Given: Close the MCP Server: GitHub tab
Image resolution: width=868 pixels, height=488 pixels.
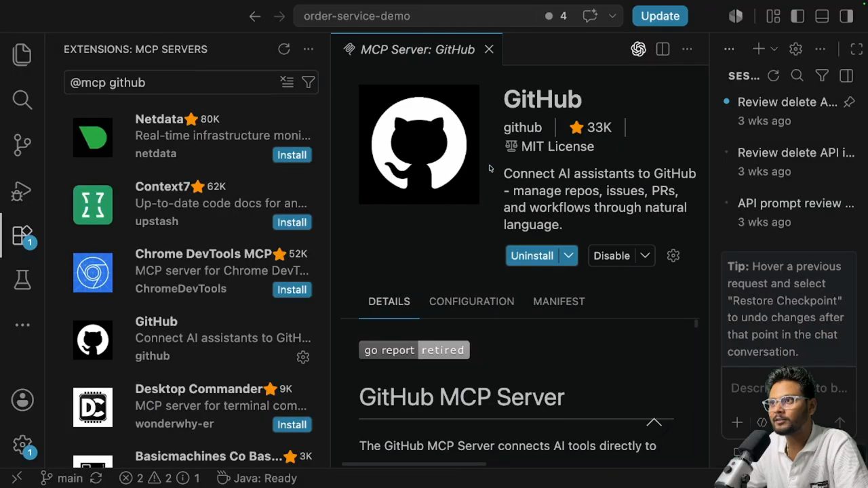Looking at the screenshot, I should click(x=489, y=49).
